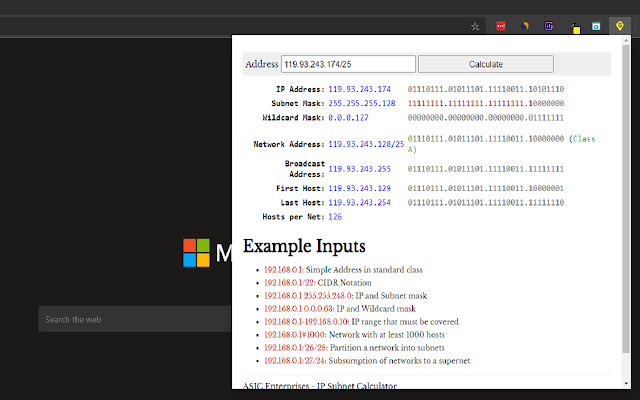Click the wildcard binary 00000000.00000000.00000000.01111111
This screenshot has width=640, height=400.
click(x=486, y=118)
